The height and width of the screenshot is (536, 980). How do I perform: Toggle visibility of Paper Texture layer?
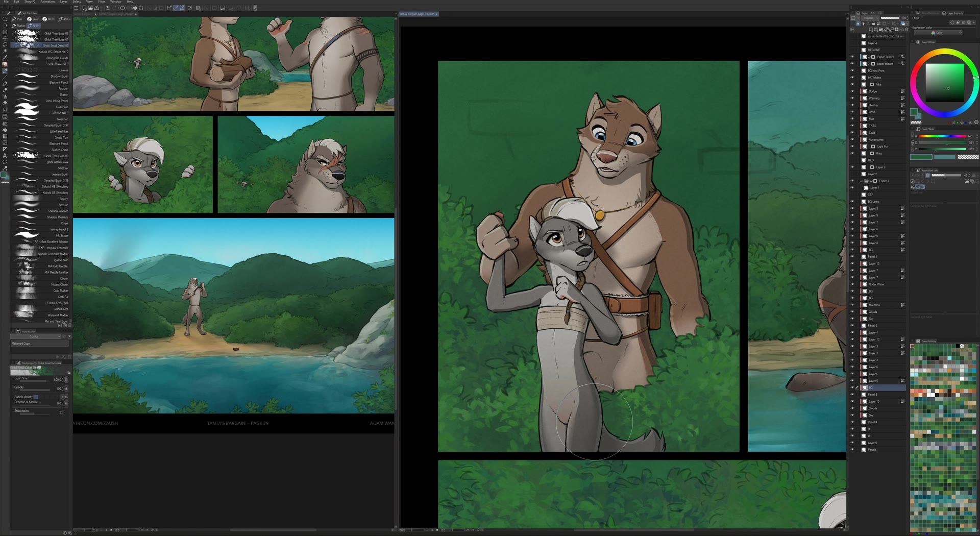[852, 57]
